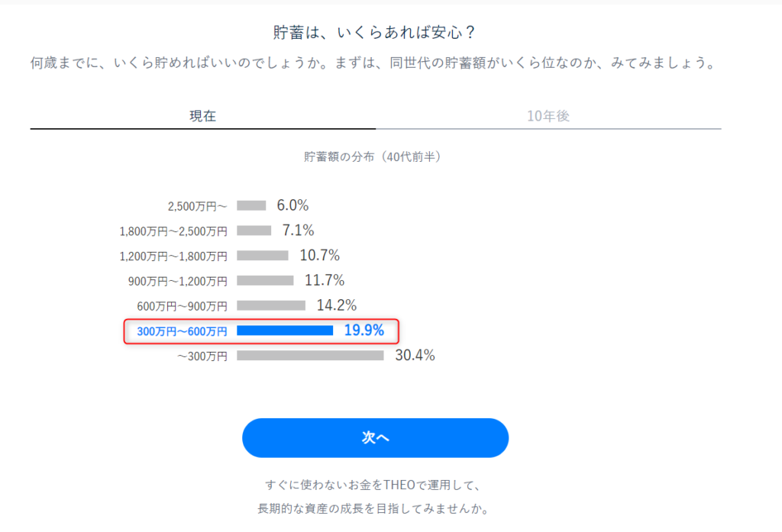The image size is (782, 532).
Task: Select the highlighted 300万円〜600万円 row
Action: [x=261, y=331]
